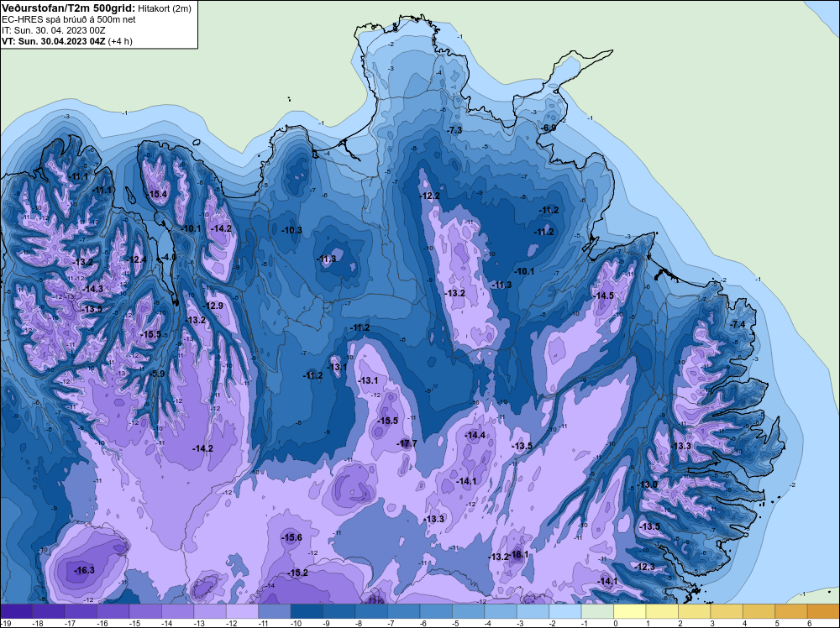The width and height of the screenshot is (840, 628).
Task: Select the legend swatch labeled -5
Action: (469, 611)
